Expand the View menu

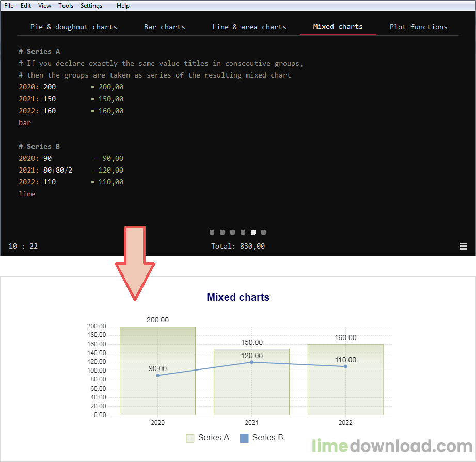44,6
